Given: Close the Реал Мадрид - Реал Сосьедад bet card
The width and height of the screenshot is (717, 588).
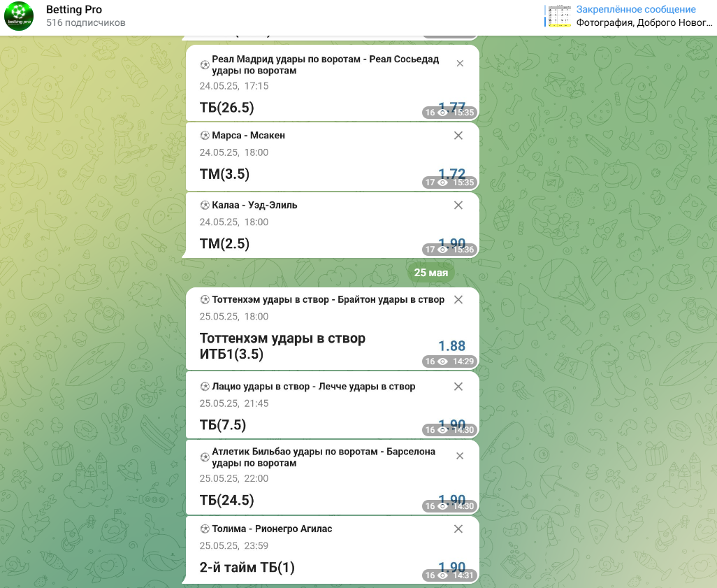Looking at the screenshot, I should tap(460, 64).
